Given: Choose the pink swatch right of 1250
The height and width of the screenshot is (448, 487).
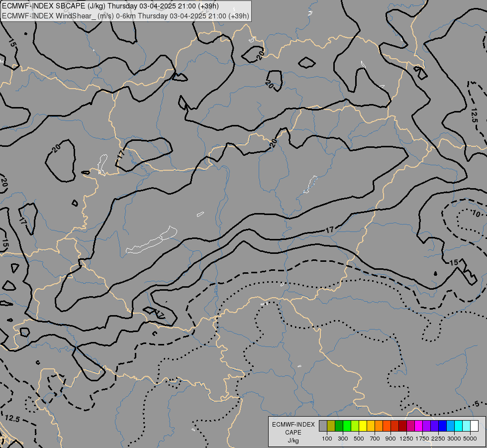Looking at the screenshot, I should click(410, 426).
